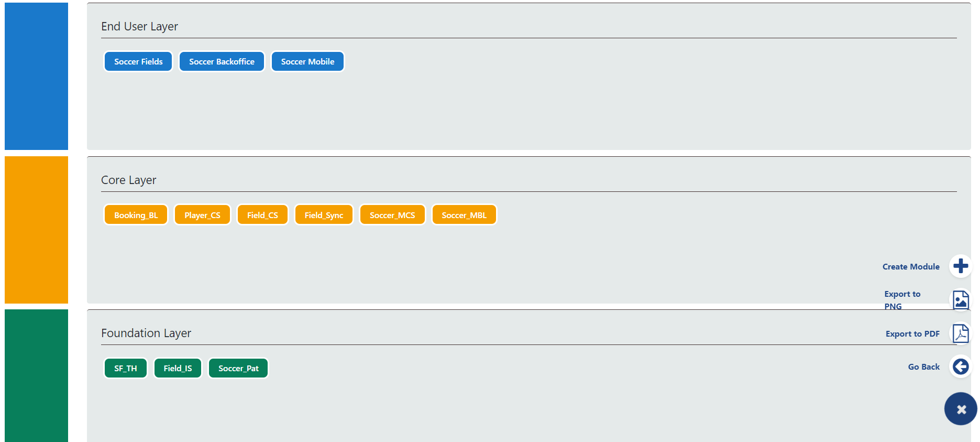Open the Soccer_Pat module
Image resolution: width=980 pixels, height=442 pixels.
coord(238,368)
